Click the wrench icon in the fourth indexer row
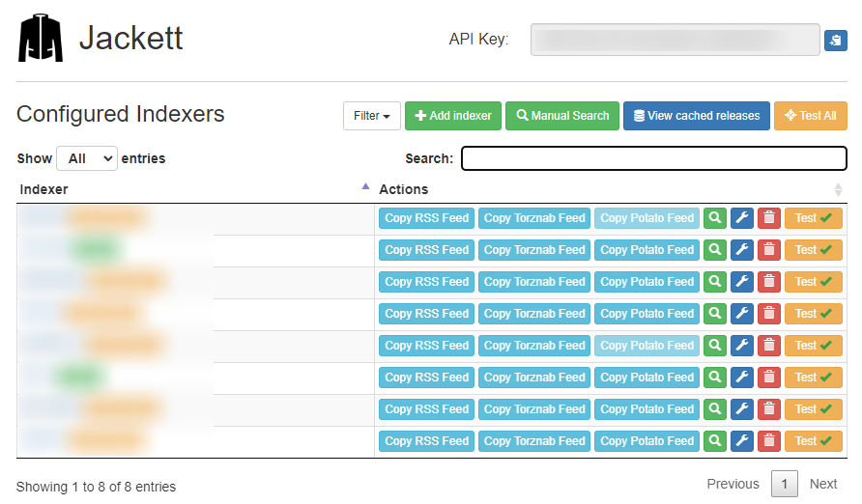The width and height of the screenshot is (862, 504). (x=741, y=314)
